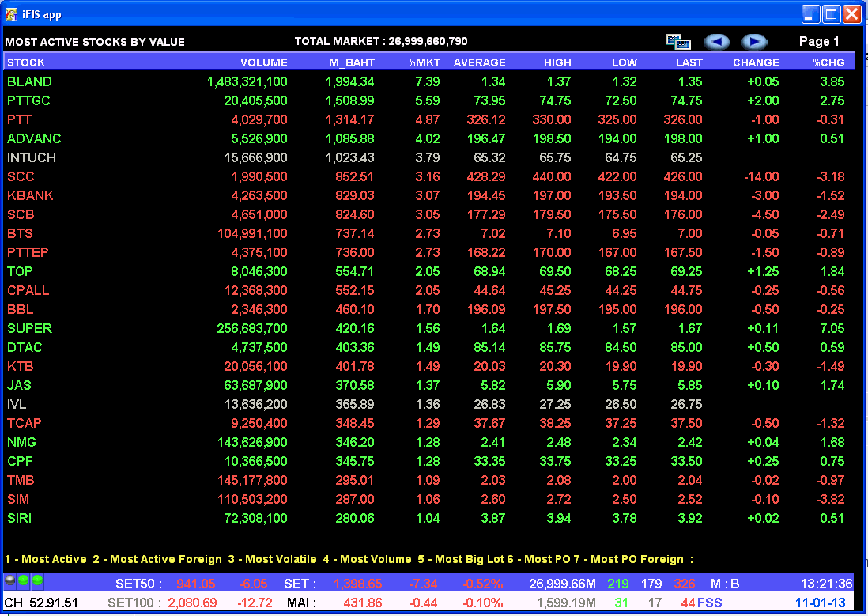Screen dimensions: 868x616
Task: Click the %MKT column header
Action: pyautogui.click(x=424, y=62)
